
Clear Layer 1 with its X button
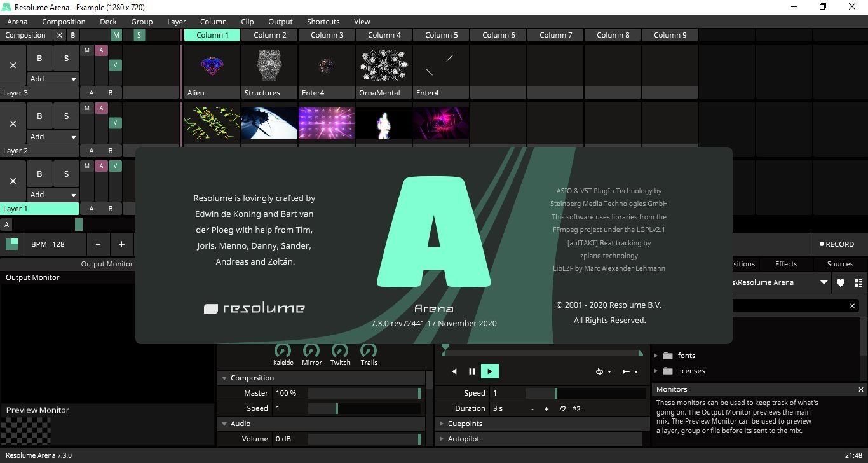click(x=13, y=181)
